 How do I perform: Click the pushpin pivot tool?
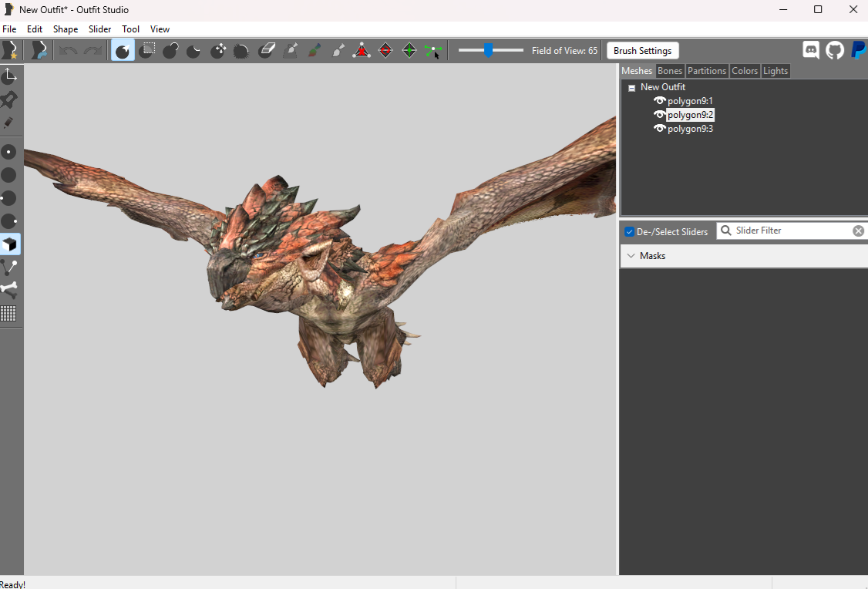click(x=10, y=99)
